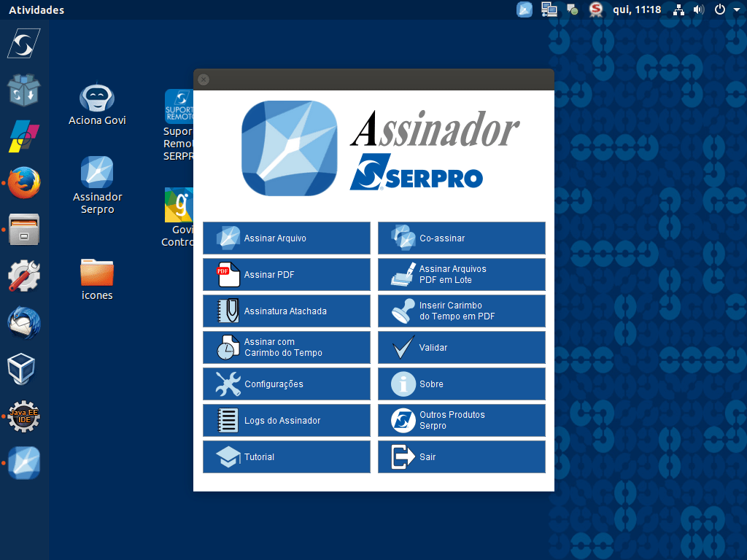Open the Atividades overview

coord(36,10)
